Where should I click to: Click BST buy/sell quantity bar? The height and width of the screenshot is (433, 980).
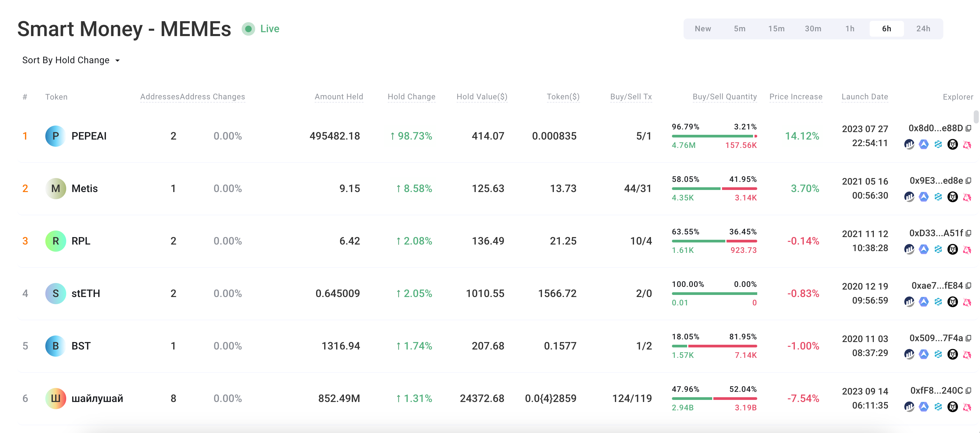[714, 346]
